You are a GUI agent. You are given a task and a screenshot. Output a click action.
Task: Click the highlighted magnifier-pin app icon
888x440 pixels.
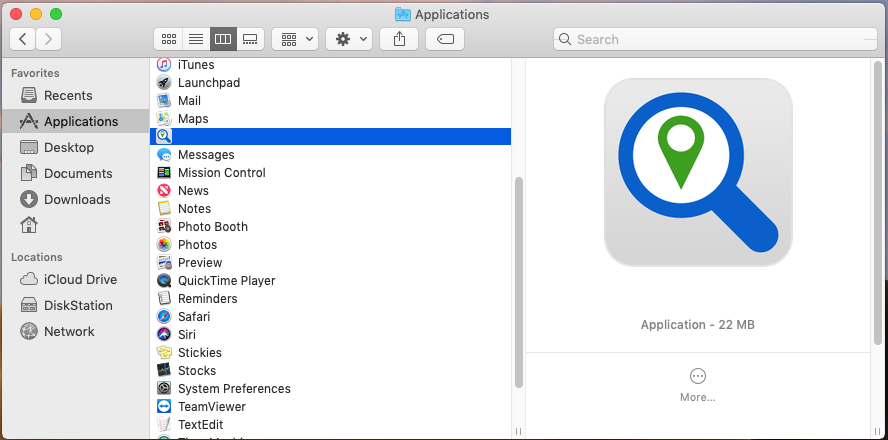(164, 136)
